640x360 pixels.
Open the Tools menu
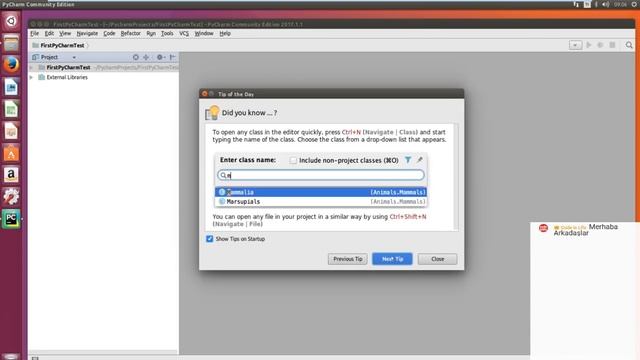point(167,33)
